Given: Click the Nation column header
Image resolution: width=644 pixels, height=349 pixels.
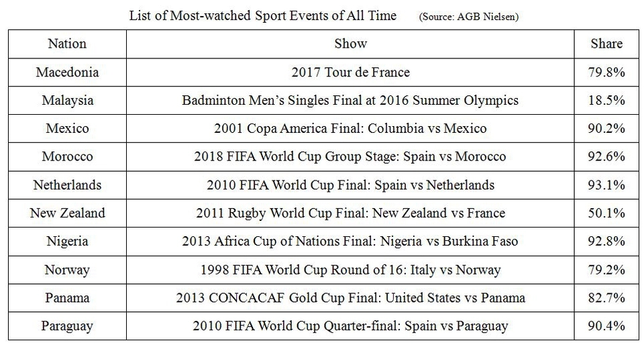Looking at the screenshot, I should pyautogui.click(x=67, y=44).
